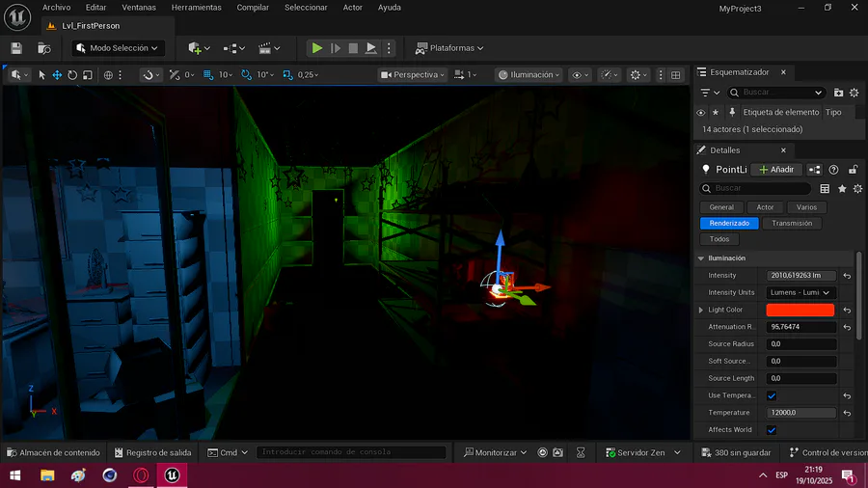Select the Todos filter button

pyautogui.click(x=719, y=239)
